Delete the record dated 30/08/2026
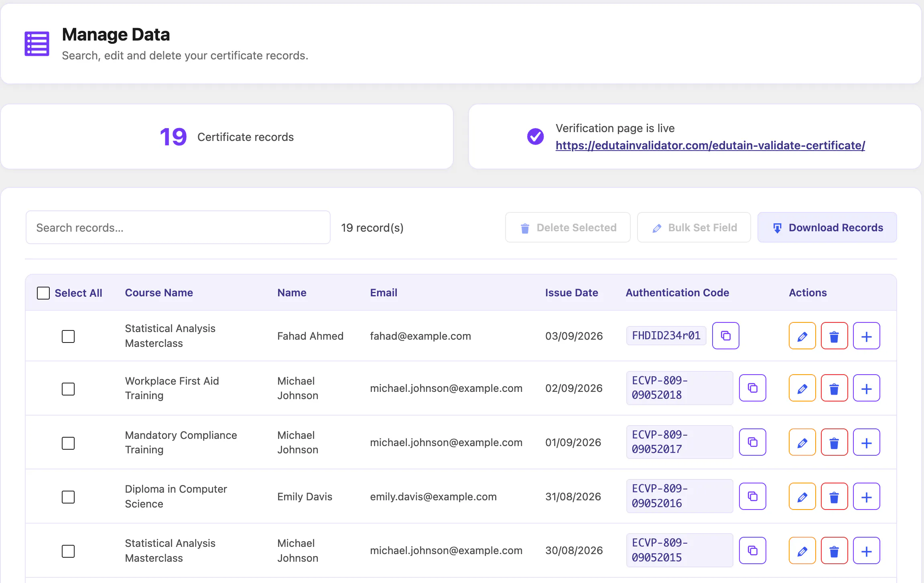 pyautogui.click(x=834, y=550)
